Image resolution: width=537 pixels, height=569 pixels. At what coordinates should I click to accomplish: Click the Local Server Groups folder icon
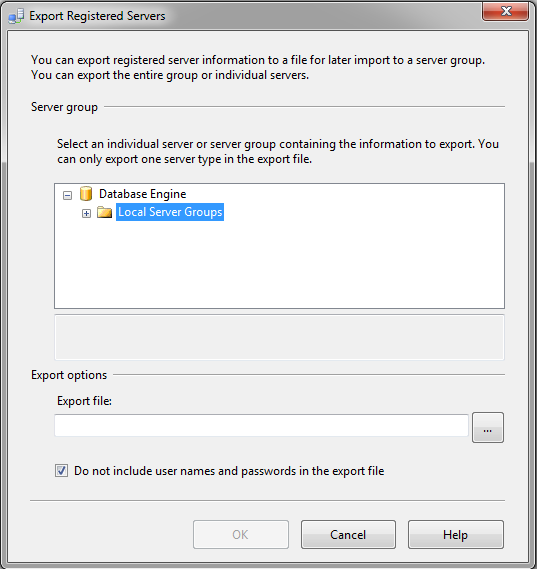[104, 212]
